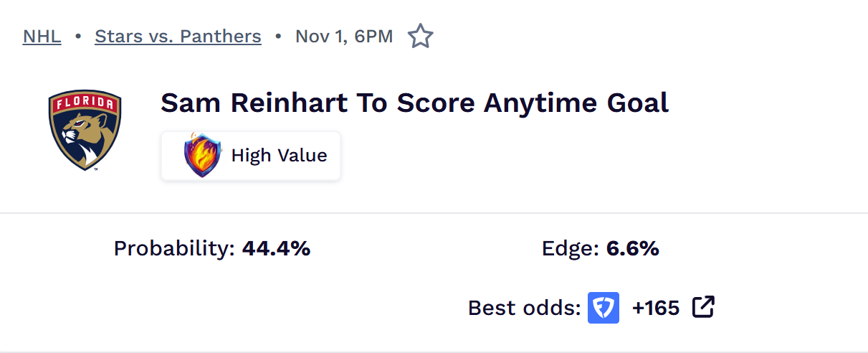Viewport: 868px width, 353px height.
Task: Click the Edge label
Action: point(570,249)
